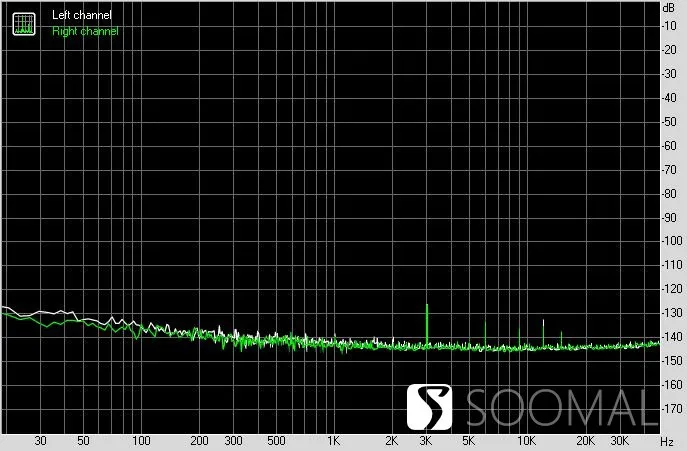Viewport: 687px width, 451px height.
Task: Click the 'dB' axis unit label
Action: coord(669,7)
